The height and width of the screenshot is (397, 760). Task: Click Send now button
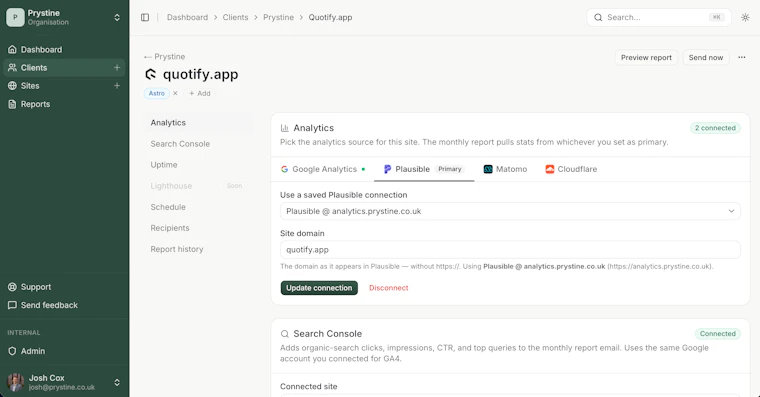coord(706,57)
